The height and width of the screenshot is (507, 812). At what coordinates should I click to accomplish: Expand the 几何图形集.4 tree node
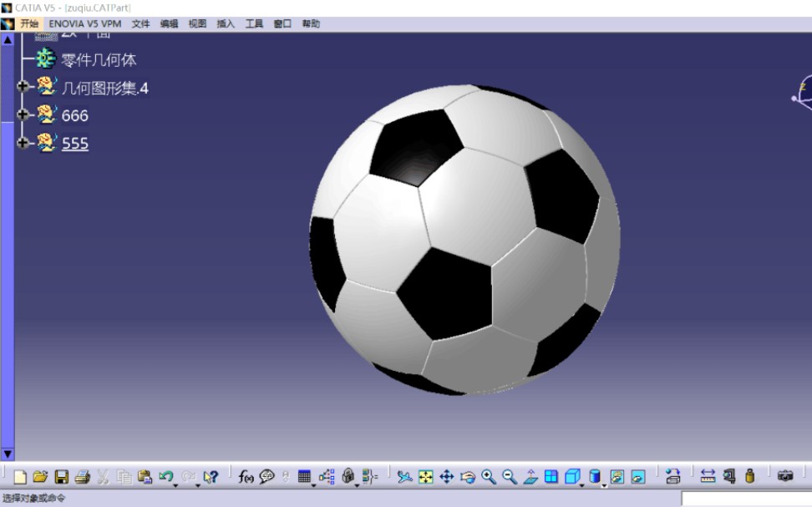[x=23, y=87]
